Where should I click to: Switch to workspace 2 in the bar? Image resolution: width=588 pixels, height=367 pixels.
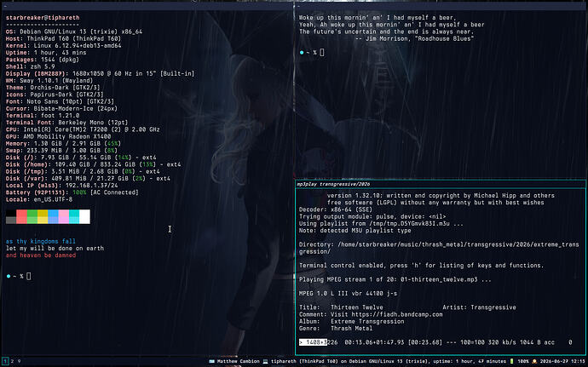[12, 361]
